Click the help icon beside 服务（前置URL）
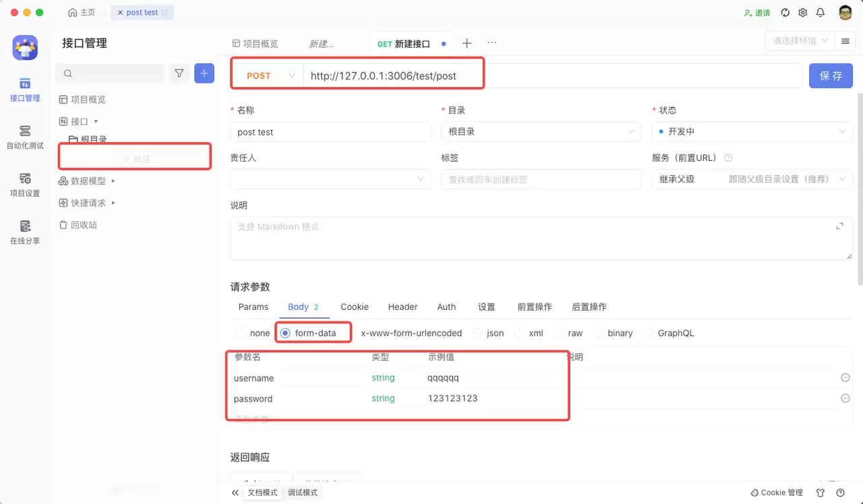The width and height of the screenshot is (863, 504). (x=728, y=158)
